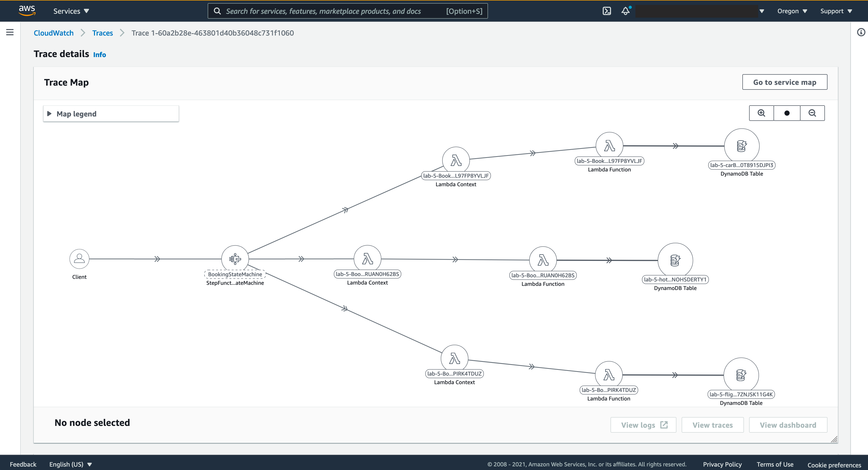Viewport: 868px width, 470px height.
Task: Change the Oregon region selector
Action: pyautogui.click(x=792, y=11)
